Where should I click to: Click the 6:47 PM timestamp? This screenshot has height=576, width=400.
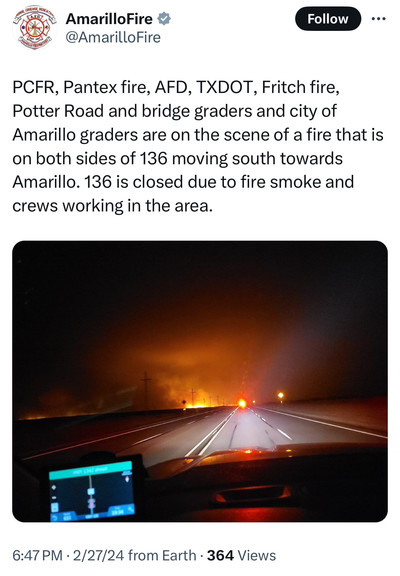pos(37,555)
